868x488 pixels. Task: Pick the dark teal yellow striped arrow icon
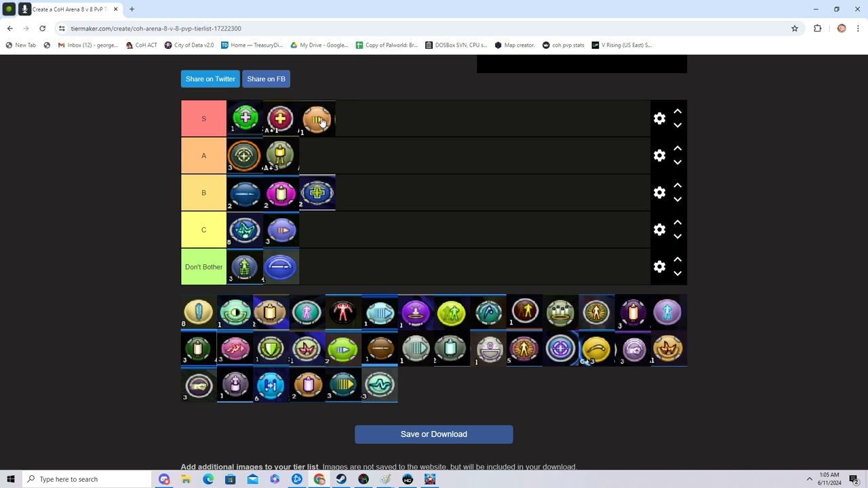(343, 385)
